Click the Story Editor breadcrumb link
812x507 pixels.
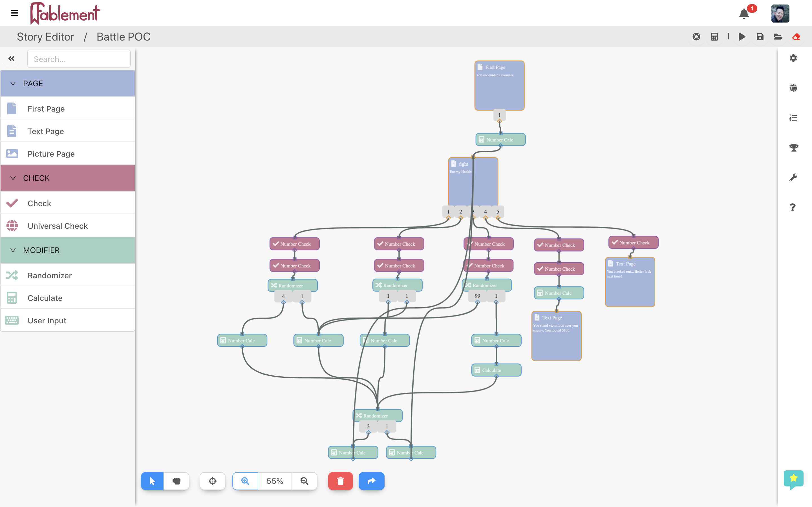[45, 37]
